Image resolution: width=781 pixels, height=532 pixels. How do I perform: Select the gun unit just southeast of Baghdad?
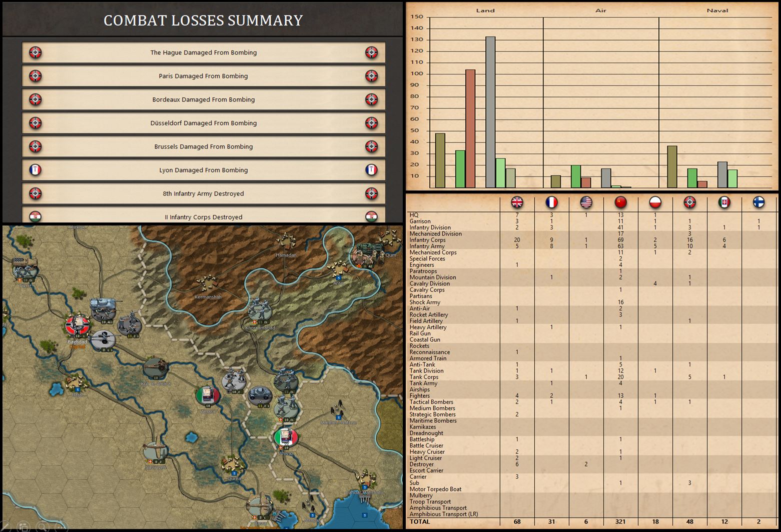(x=104, y=340)
